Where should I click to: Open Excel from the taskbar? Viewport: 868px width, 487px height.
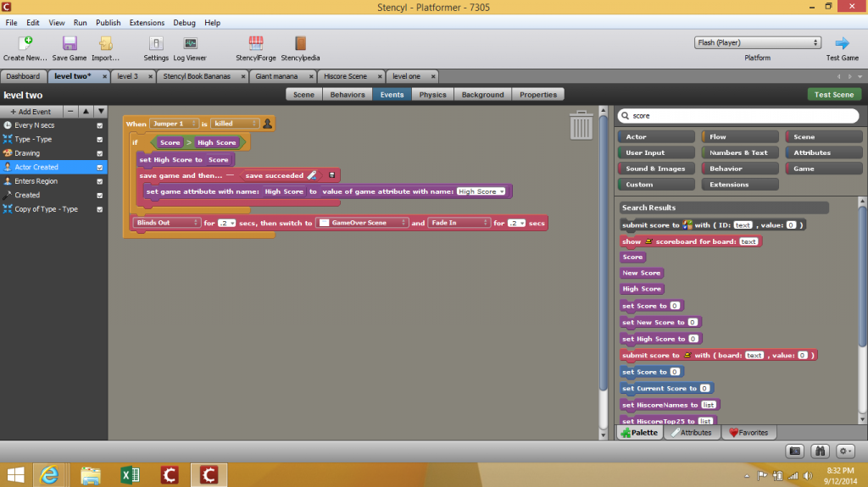click(130, 475)
